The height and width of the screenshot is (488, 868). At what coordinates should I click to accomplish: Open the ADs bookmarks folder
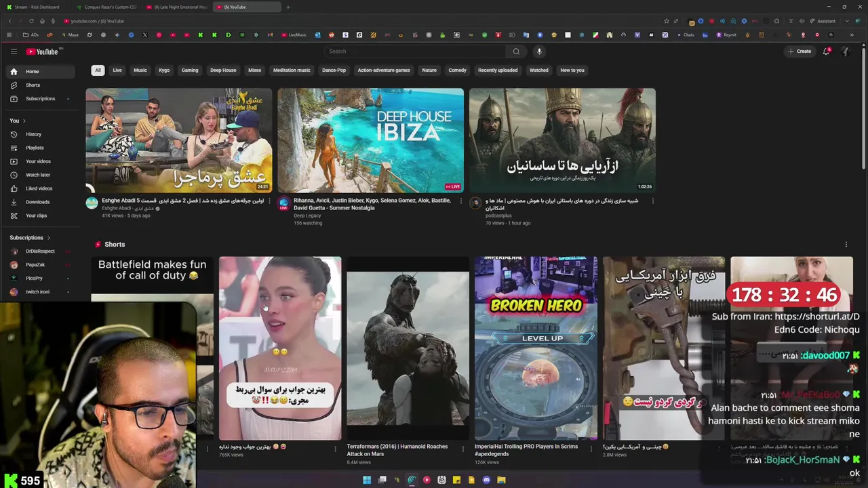click(31, 35)
